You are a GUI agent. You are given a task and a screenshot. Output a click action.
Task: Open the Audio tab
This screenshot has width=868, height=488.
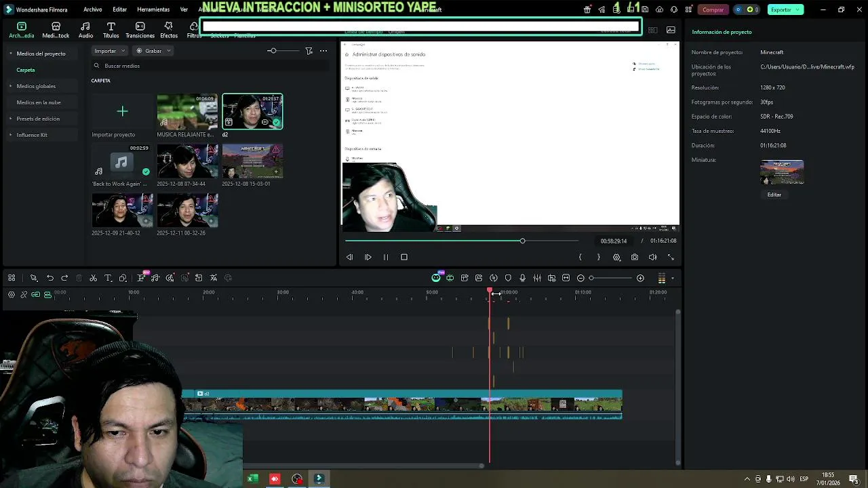pos(85,30)
